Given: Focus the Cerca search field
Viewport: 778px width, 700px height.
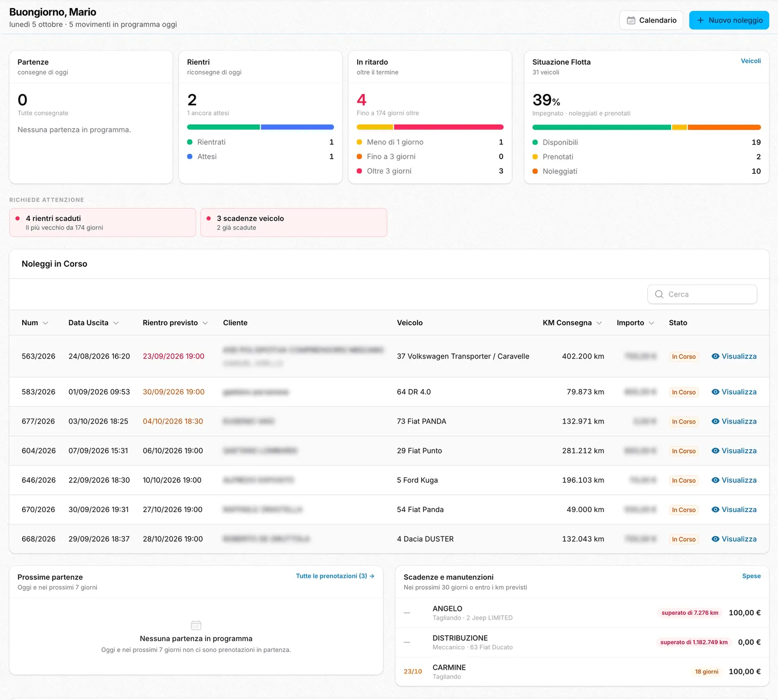Looking at the screenshot, I should point(702,294).
